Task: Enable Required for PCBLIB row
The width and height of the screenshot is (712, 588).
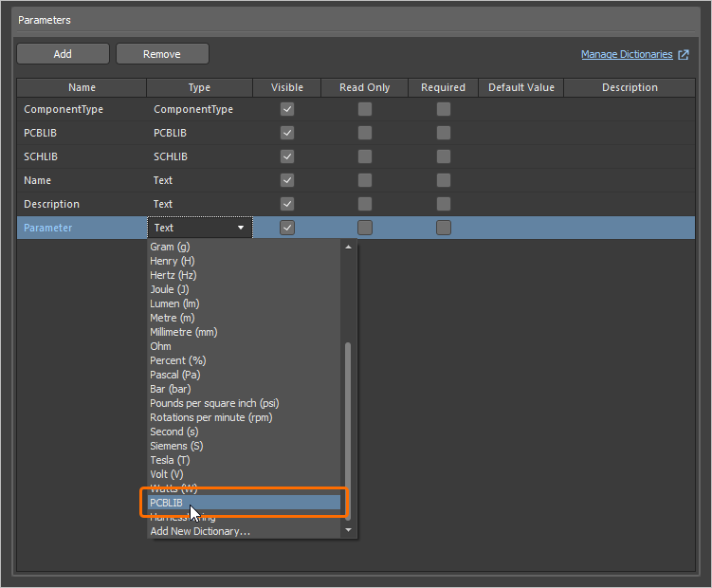Action: point(444,133)
